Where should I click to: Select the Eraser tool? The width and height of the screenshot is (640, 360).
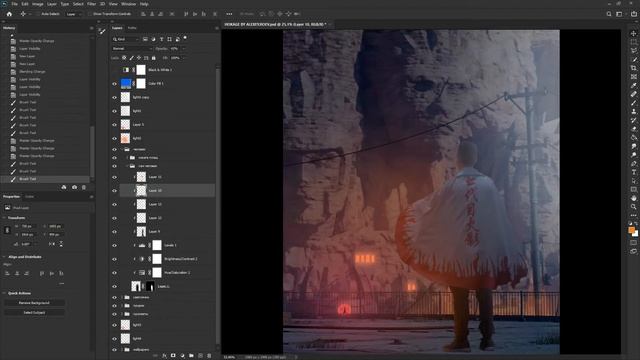633,129
